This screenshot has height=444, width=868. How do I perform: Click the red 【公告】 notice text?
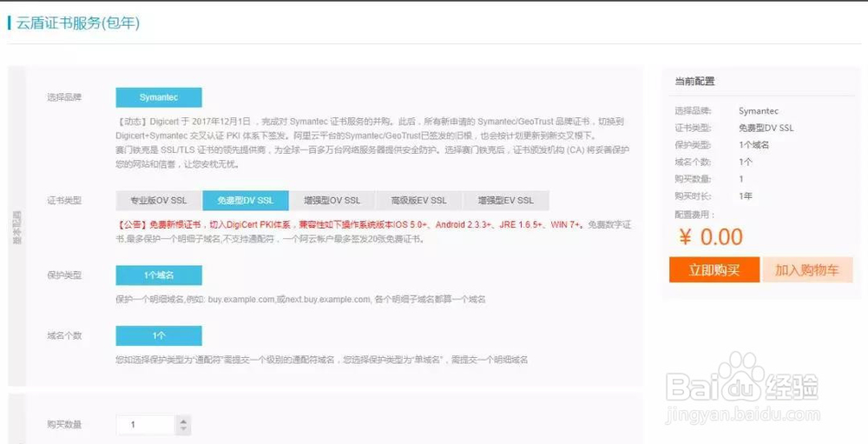[x=351, y=225]
